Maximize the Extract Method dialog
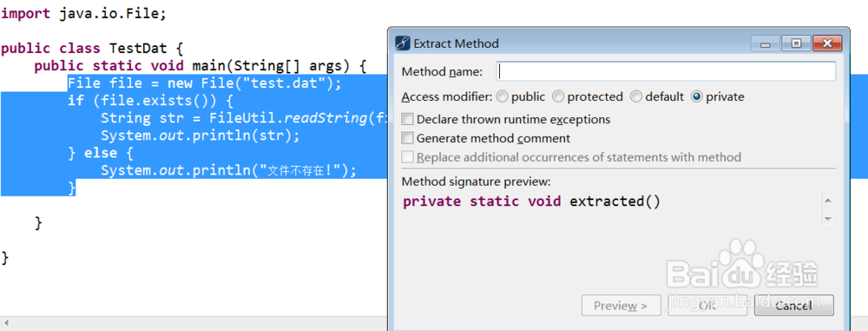 796,43
